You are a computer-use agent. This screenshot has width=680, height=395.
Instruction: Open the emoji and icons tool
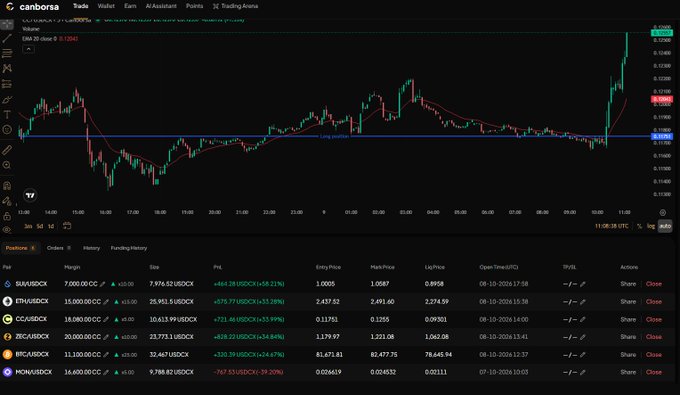[7, 129]
